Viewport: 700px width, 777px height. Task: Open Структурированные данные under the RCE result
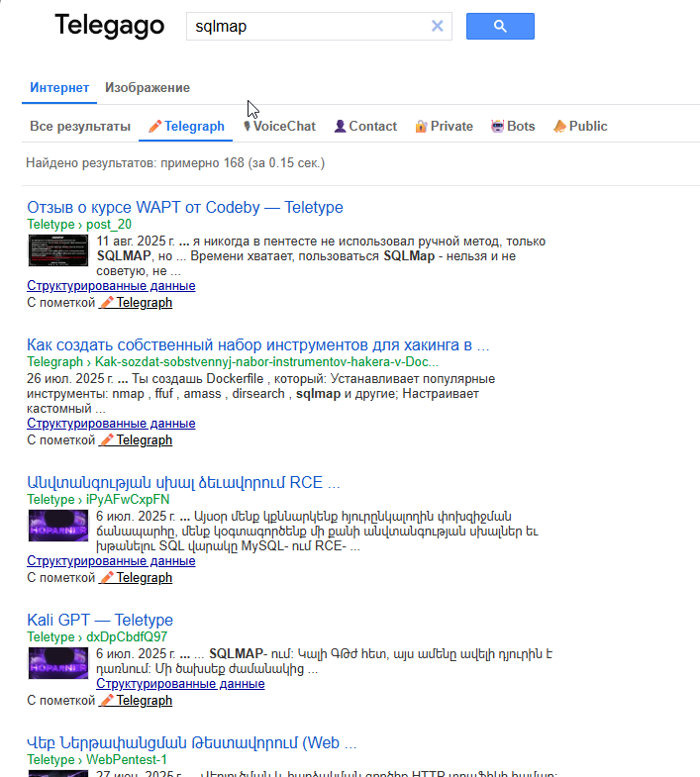point(111,561)
